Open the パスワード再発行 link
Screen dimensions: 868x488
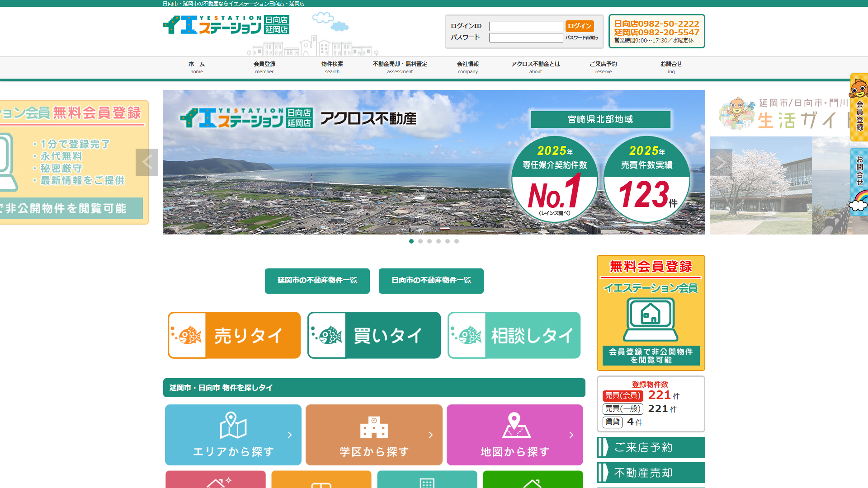coord(581,38)
